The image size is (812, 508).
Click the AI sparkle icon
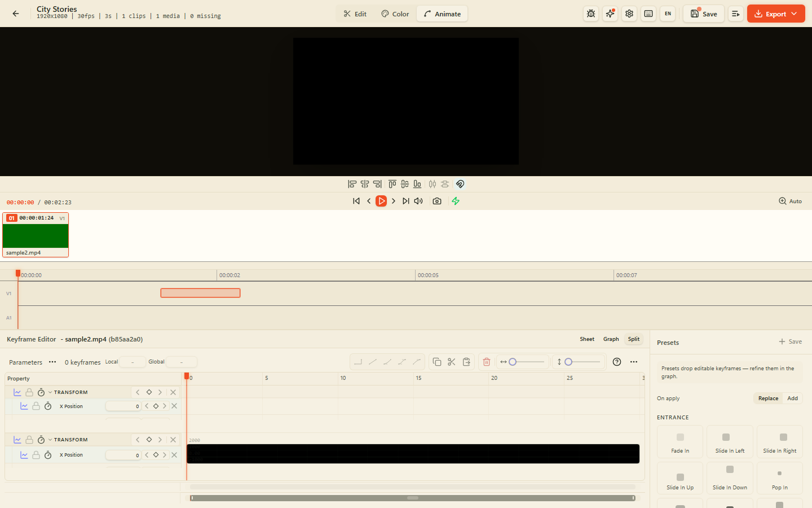point(610,14)
